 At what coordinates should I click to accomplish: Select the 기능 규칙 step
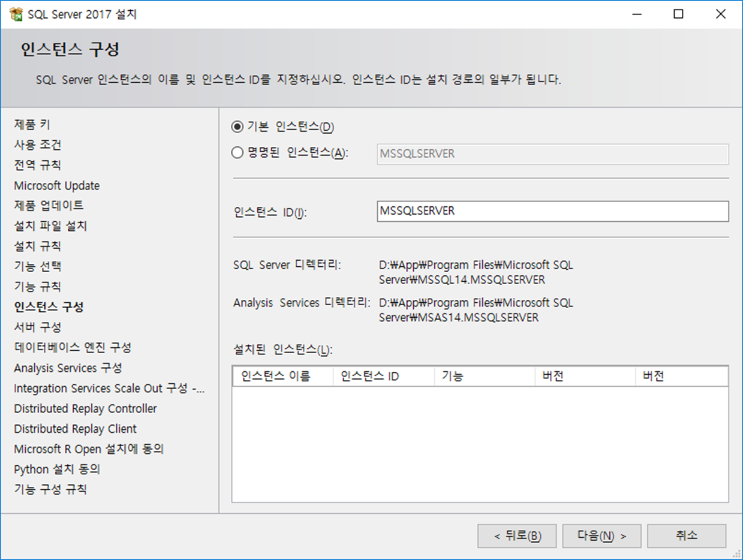coord(38,287)
